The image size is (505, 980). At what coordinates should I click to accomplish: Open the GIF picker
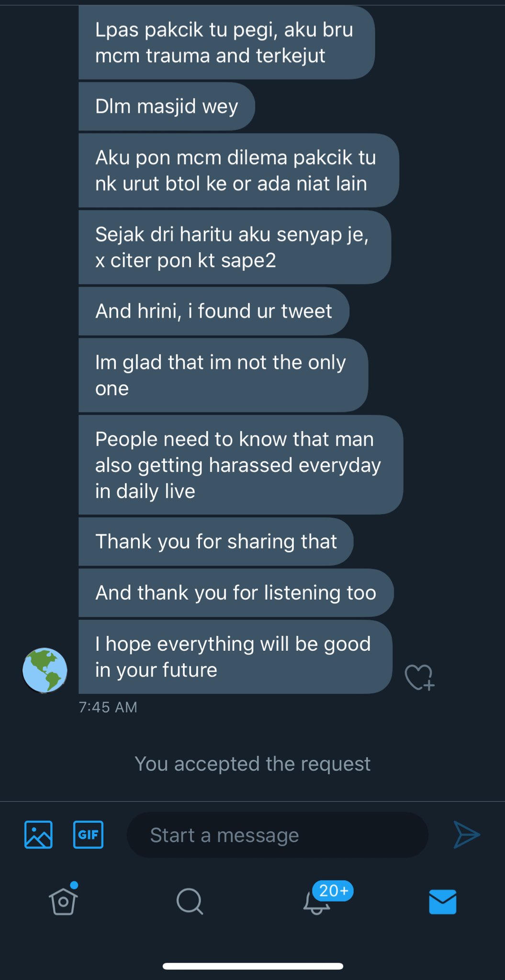88,835
